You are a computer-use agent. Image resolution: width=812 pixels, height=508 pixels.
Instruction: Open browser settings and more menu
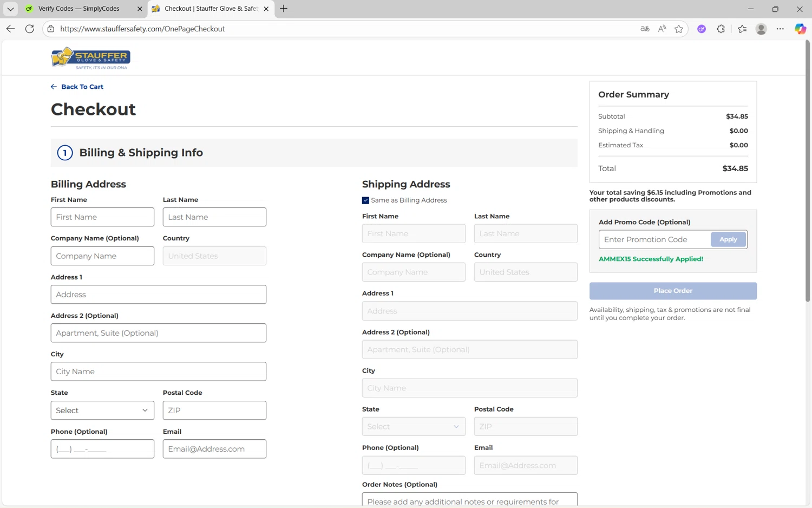(x=780, y=29)
